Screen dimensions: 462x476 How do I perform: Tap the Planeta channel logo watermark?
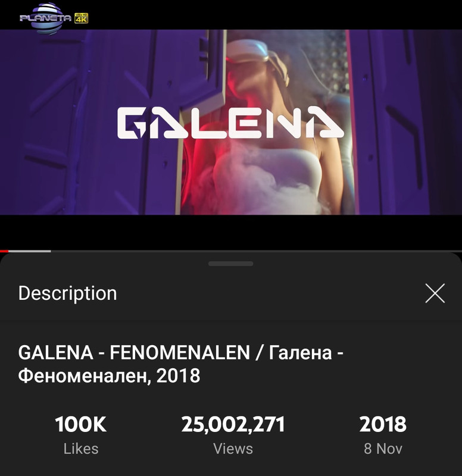[x=46, y=18]
